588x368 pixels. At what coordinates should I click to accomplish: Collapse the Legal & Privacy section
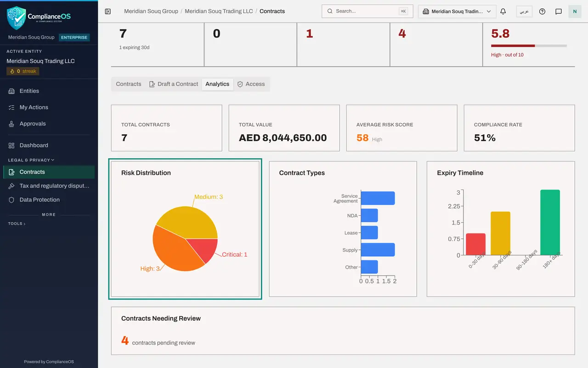pyautogui.click(x=31, y=160)
